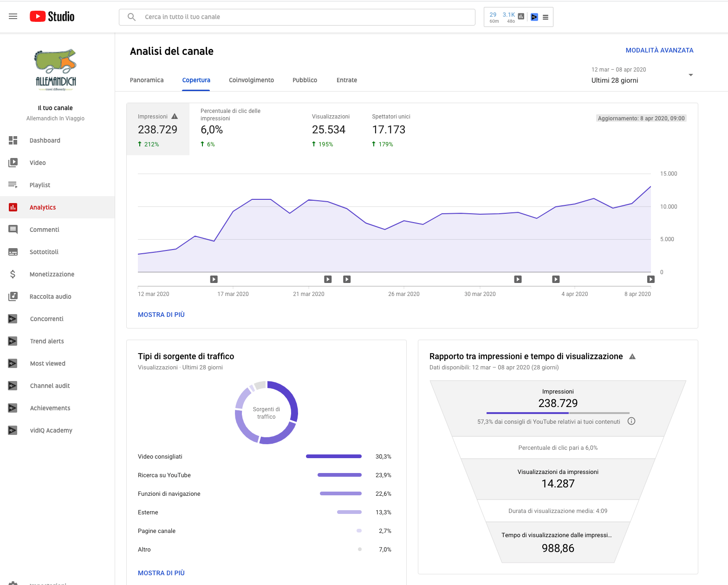728x585 pixels.
Task: Select the Impressioni metric card
Action: pos(158,129)
